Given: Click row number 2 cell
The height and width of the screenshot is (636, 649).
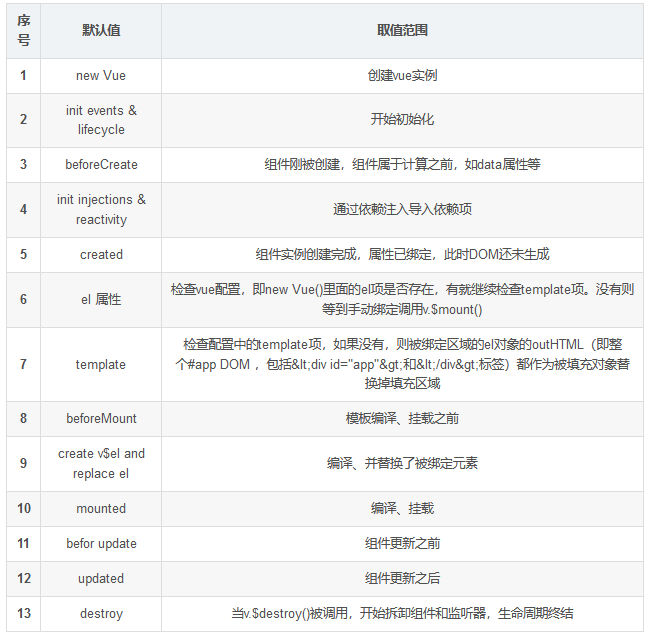Looking at the screenshot, I should click(24, 120).
